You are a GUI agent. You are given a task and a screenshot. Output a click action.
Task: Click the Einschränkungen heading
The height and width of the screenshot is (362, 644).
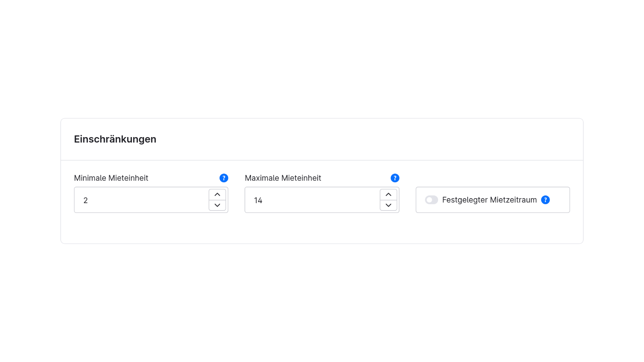[115, 139]
